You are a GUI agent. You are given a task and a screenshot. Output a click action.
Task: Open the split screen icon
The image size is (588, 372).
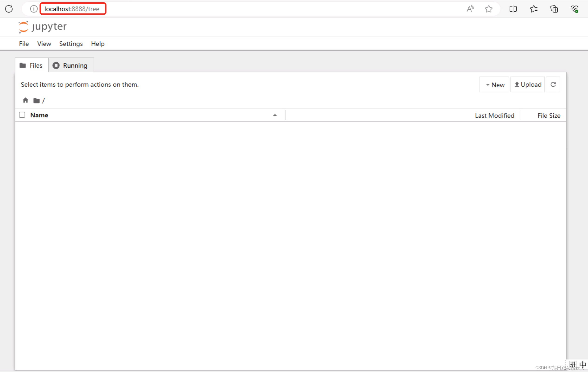pyautogui.click(x=513, y=9)
